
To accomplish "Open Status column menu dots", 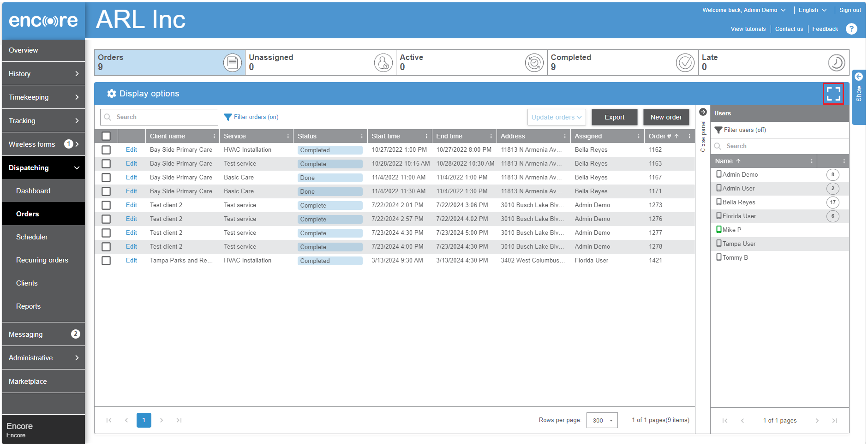I will point(362,136).
